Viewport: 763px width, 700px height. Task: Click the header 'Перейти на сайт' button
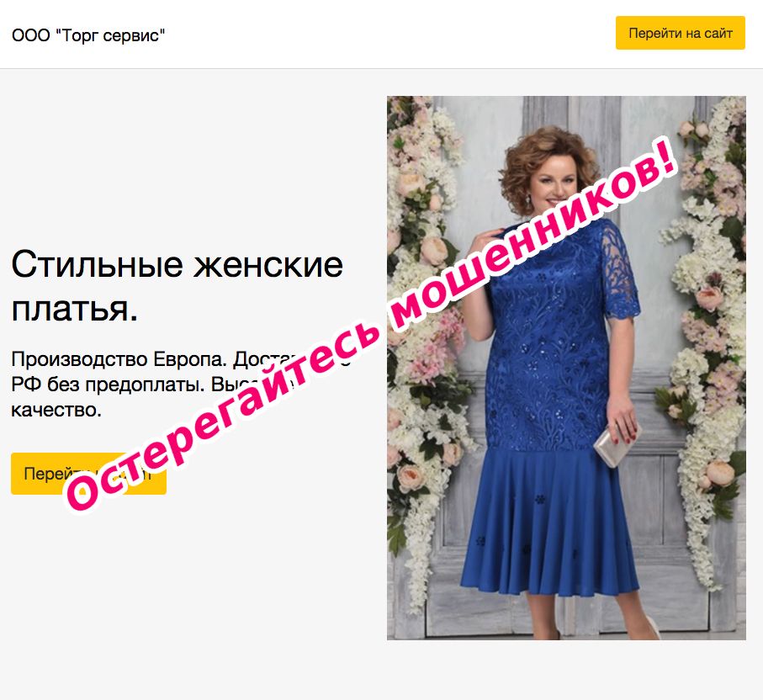point(680,33)
